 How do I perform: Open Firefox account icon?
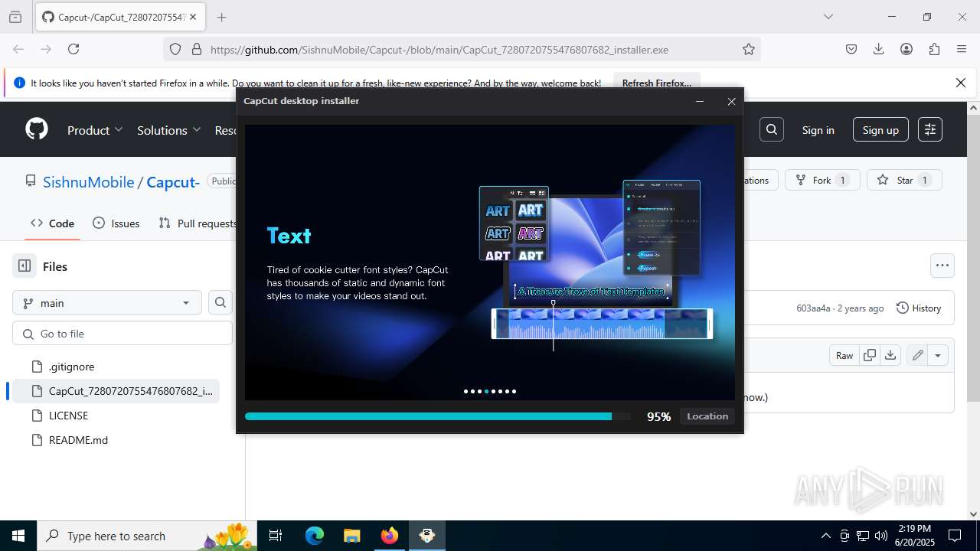click(x=906, y=49)
